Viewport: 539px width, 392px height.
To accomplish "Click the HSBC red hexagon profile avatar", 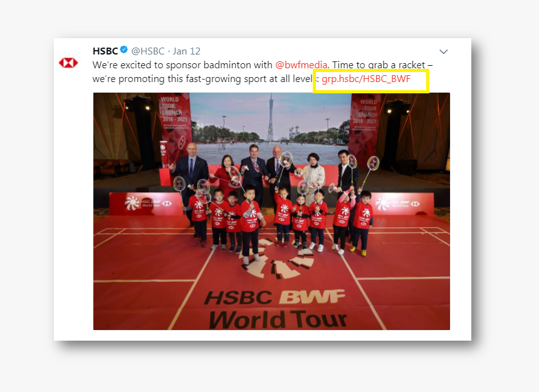I will (68, 63).
